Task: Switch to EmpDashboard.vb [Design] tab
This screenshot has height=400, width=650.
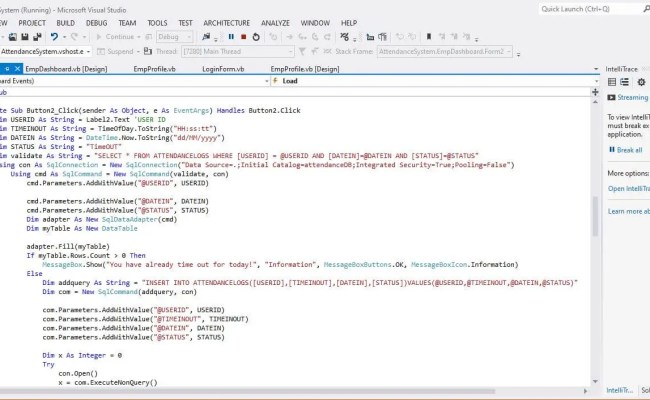Action: click(x=66, y=69)
